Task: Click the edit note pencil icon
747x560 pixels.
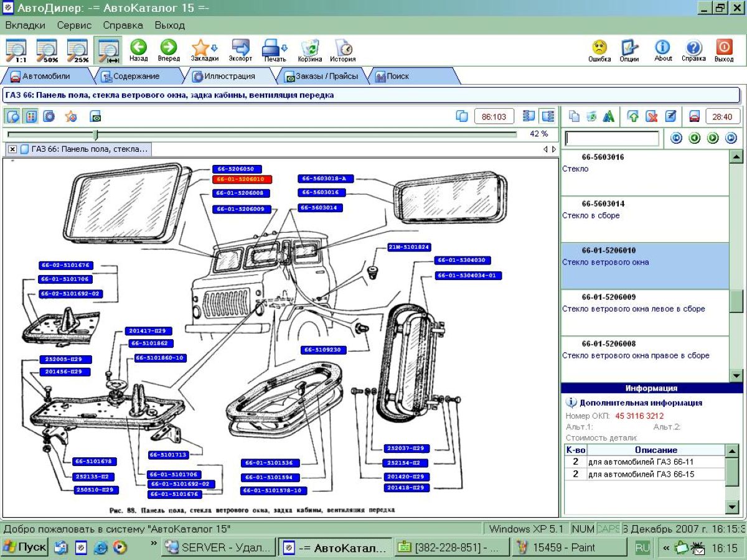Action: pyautogui.click(x=670, y=116)
